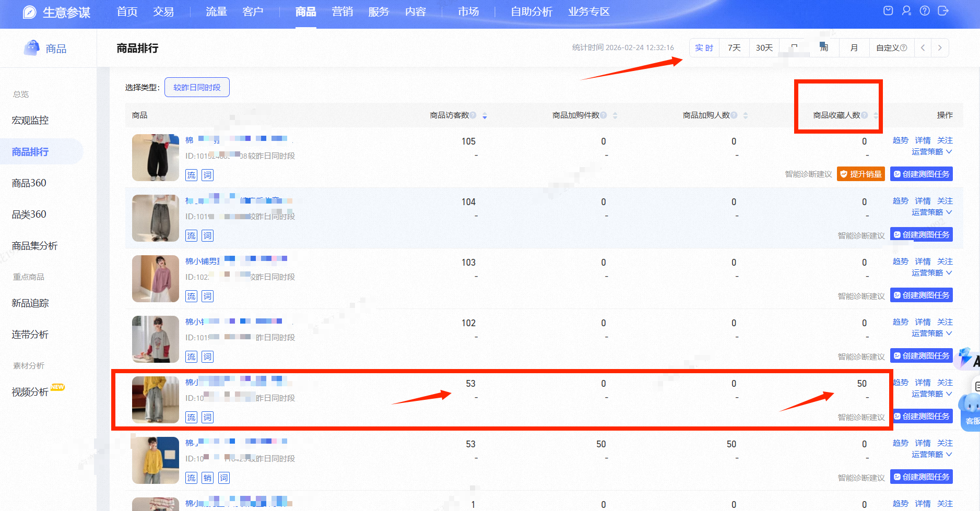This screenshot has height=511, width=980.
Task: Expand 运营策略 in the 103 visitors row
Action: [x=932, y=273]
